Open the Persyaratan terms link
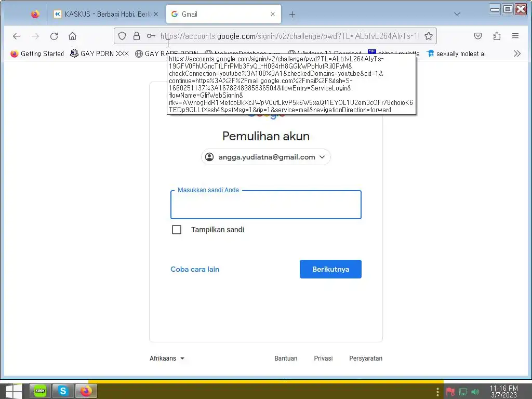This screenshot has height=399, width=532. 366,358
